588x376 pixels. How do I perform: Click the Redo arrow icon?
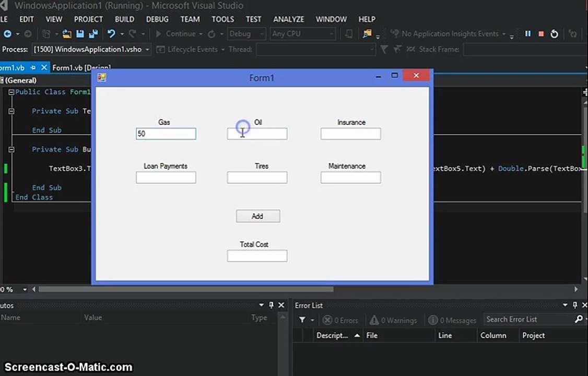click(132, 34)
